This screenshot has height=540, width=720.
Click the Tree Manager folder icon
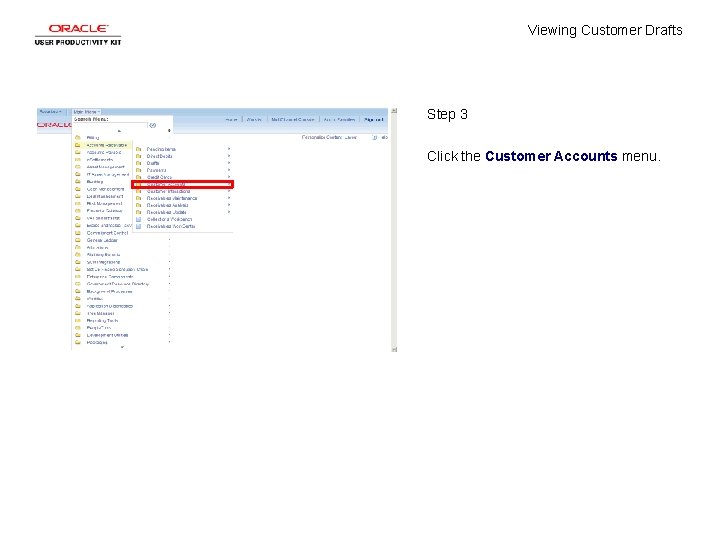(x=78, y=313)
